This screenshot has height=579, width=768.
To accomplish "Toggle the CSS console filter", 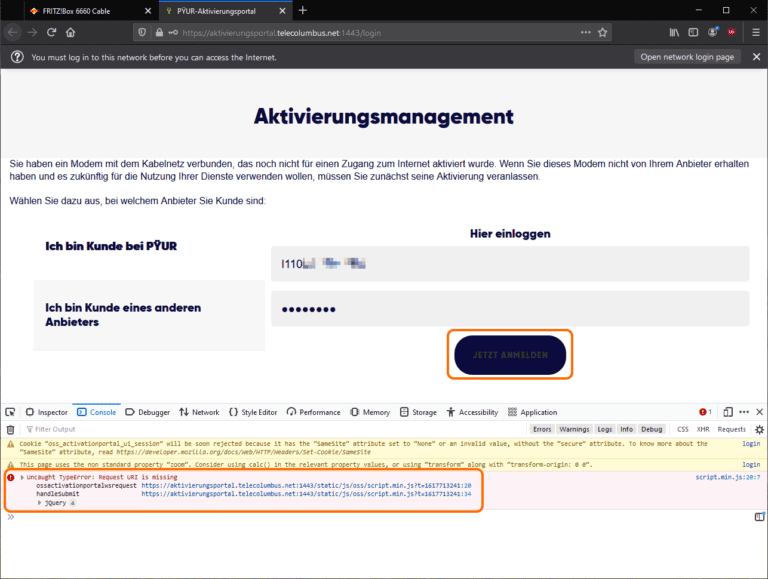I will click(x=683, y=429).
